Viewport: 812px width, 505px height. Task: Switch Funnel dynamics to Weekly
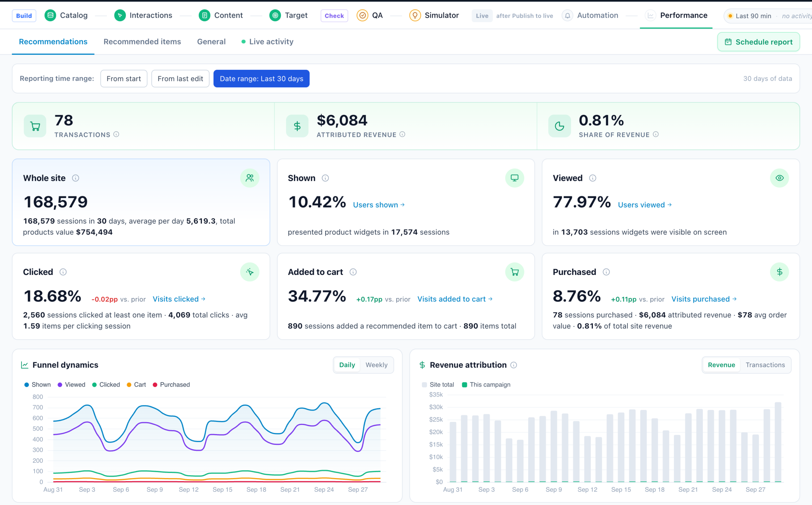[377, 365]
